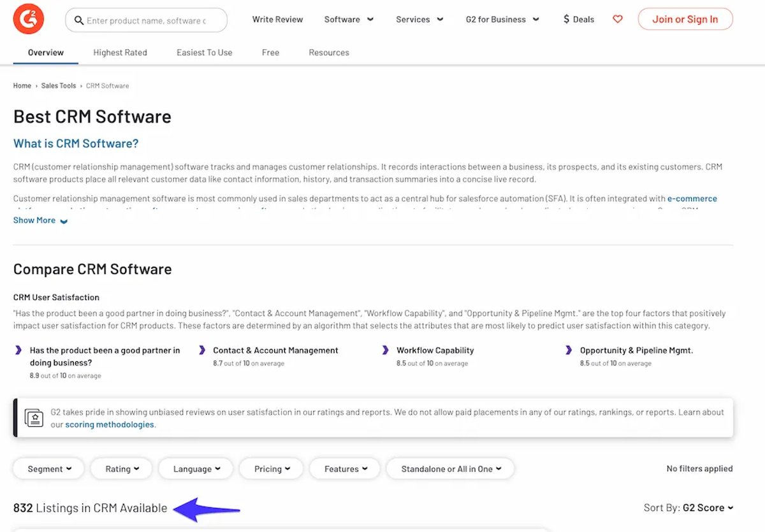Image resolution: width=765 pixels, height=532 pixels.
Task: Select the Overview tab
Action: coord(46,52)
